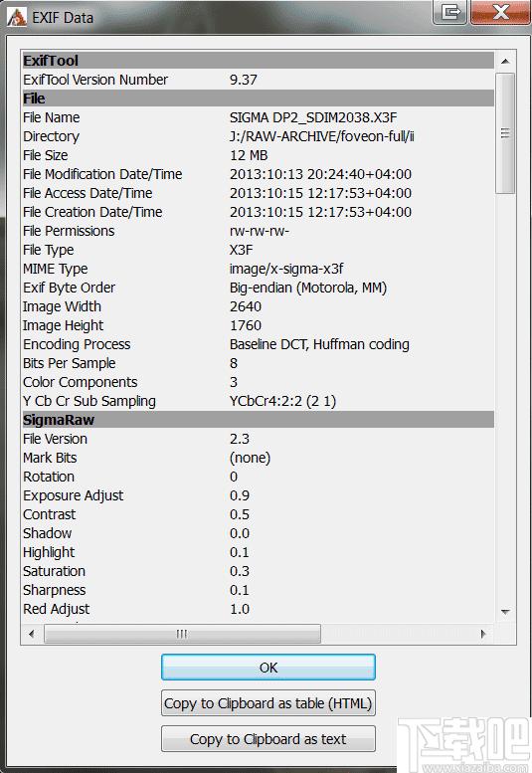
Task: Click the vertical scrollbar thumb
Action: [x=505, y=133]
